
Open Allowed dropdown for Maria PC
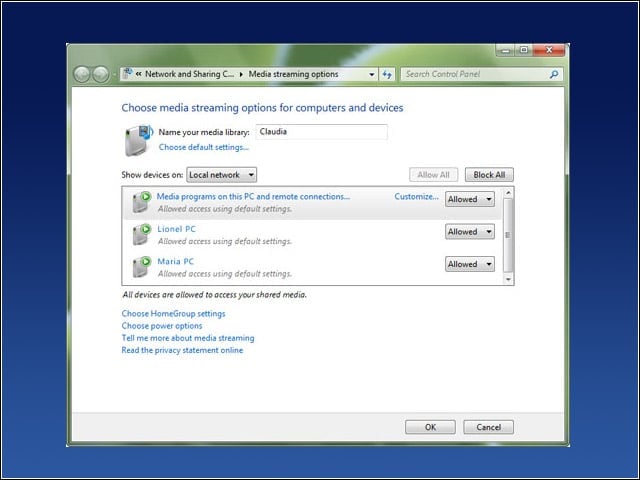pos(470,264)
